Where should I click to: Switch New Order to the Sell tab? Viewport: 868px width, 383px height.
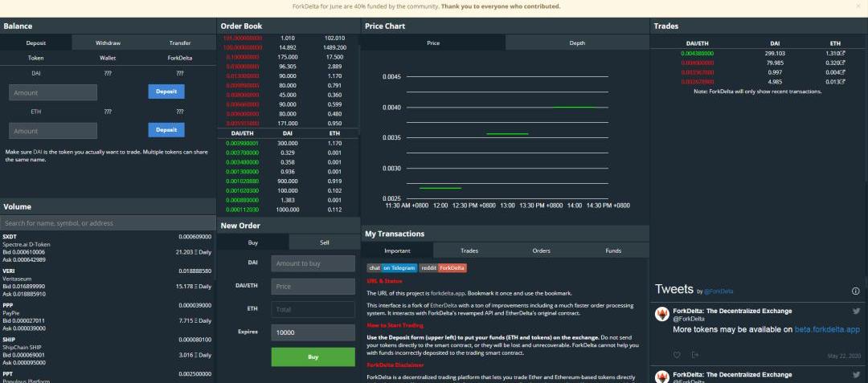(x=325, y=242)
